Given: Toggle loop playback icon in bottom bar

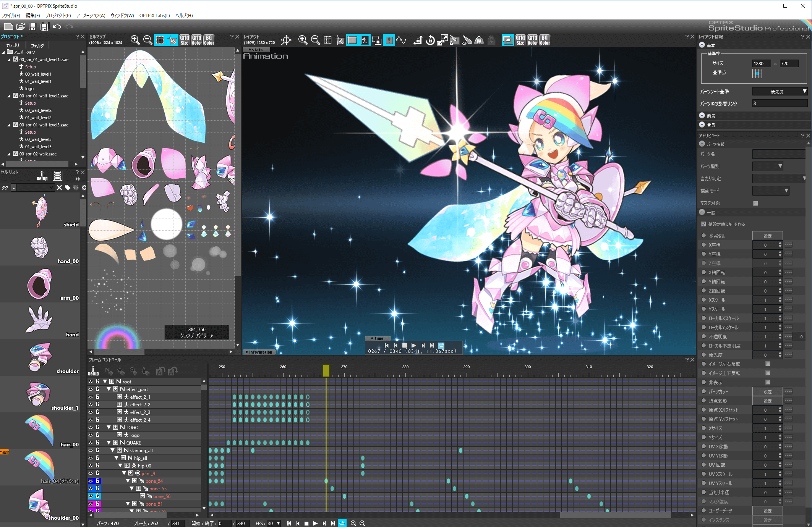Looking at the screenshot, I should [342, 523].
